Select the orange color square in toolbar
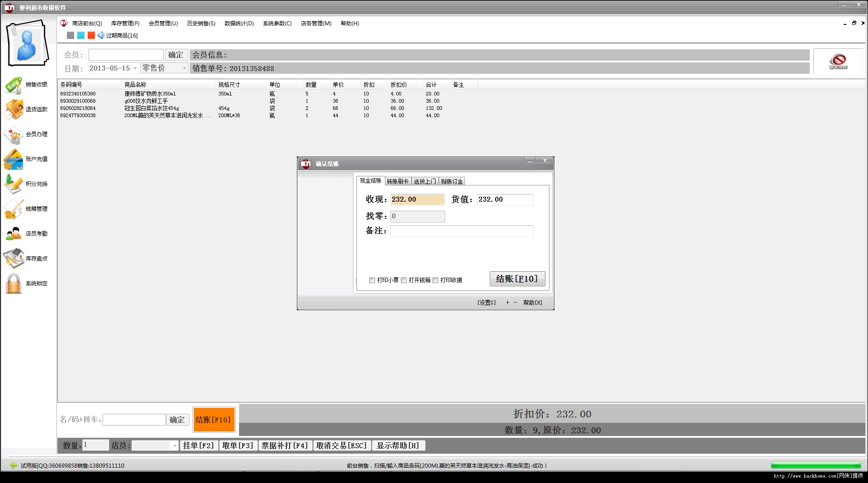 91,35
